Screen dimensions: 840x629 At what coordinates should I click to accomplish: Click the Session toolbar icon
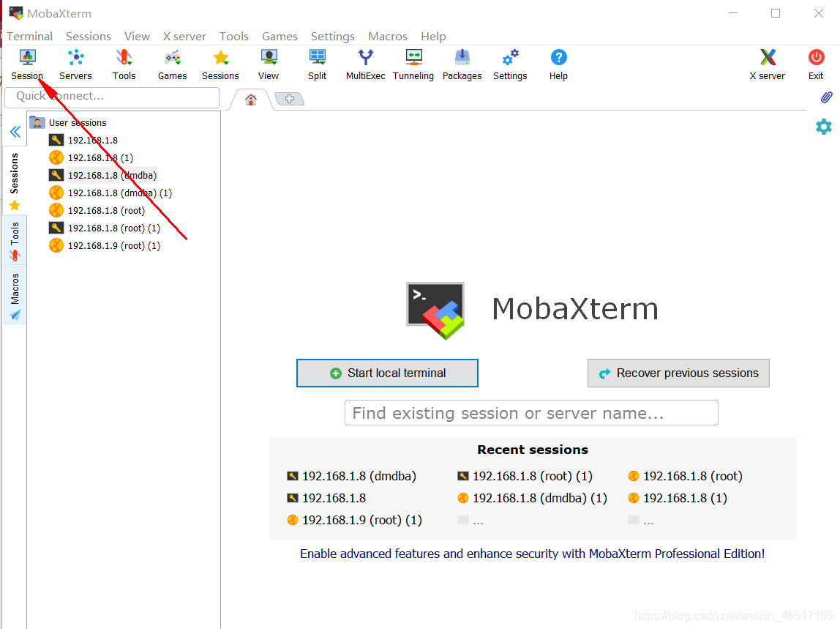(x=27, y=57)
